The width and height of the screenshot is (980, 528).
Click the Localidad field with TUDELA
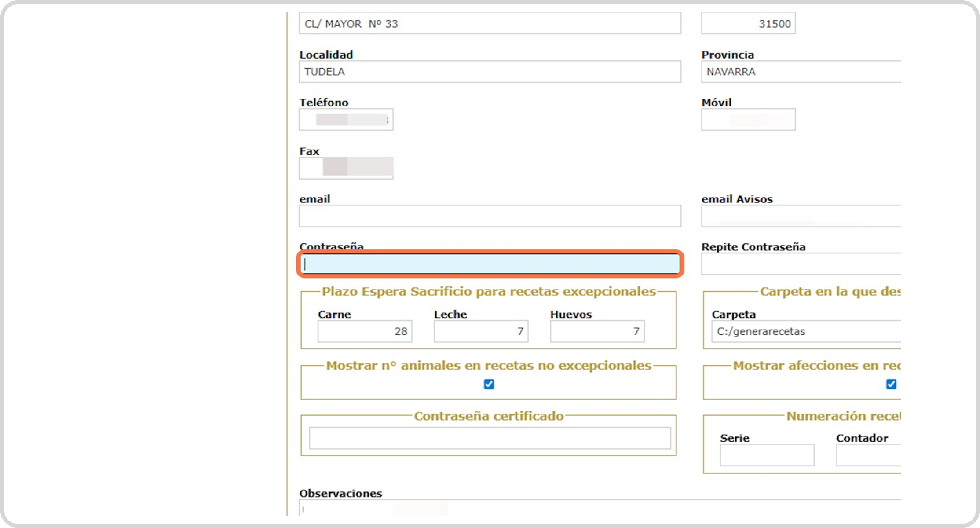pyautogui.click(x=490, y=72)
